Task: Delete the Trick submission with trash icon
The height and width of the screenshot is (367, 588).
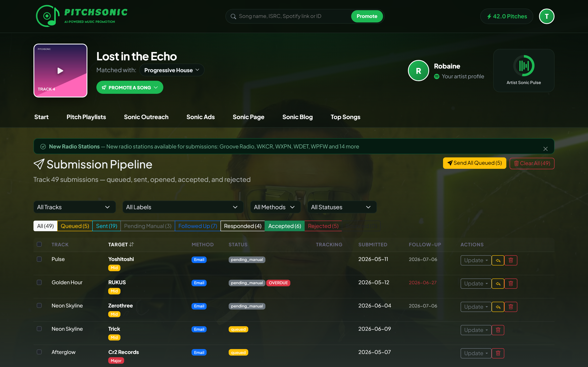Action: (x=498, y=330)
